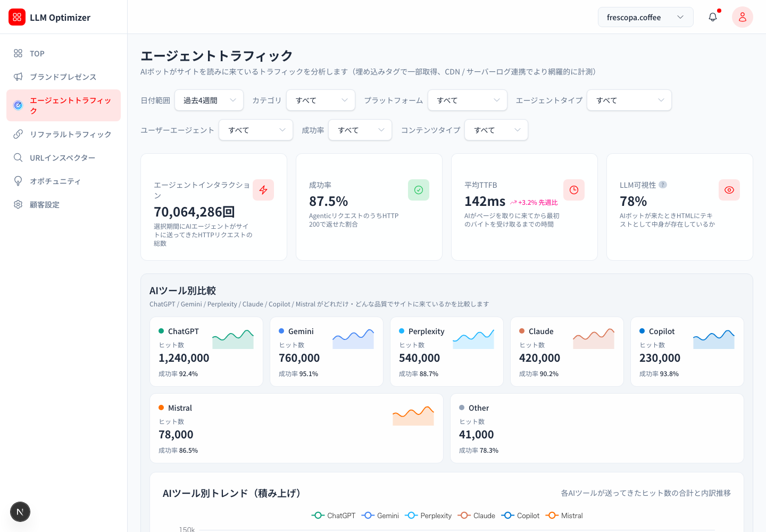Click the 70,064,286回 value

point(194,212)
